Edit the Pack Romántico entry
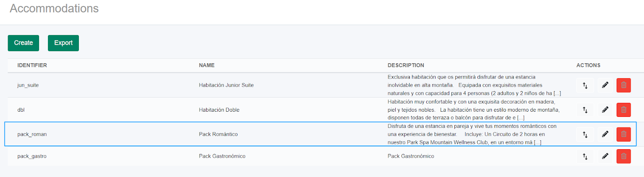Image resolution: width=644 pixels, height=177 pixels. pyautogui.click(x=605, y=134)
